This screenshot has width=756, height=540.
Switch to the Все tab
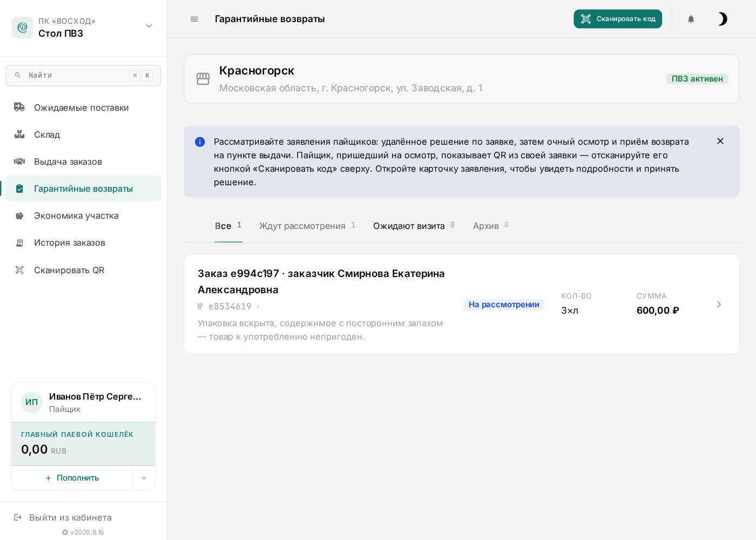(x=228, y=226)
